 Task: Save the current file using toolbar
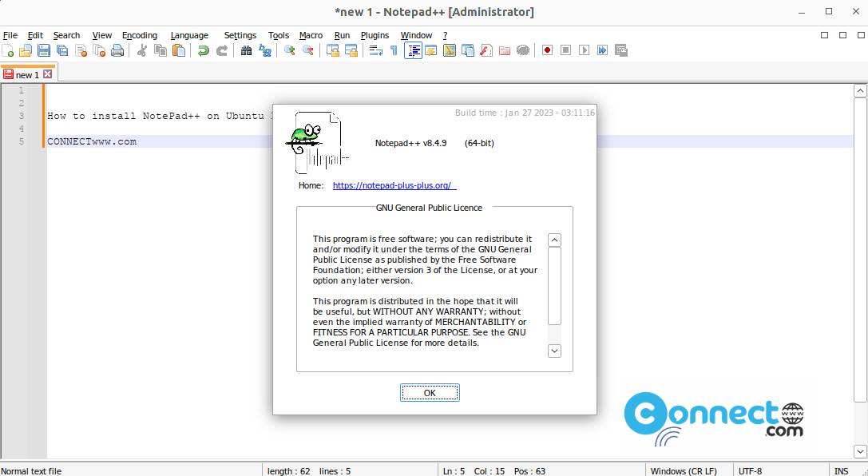tap(44, 51)
